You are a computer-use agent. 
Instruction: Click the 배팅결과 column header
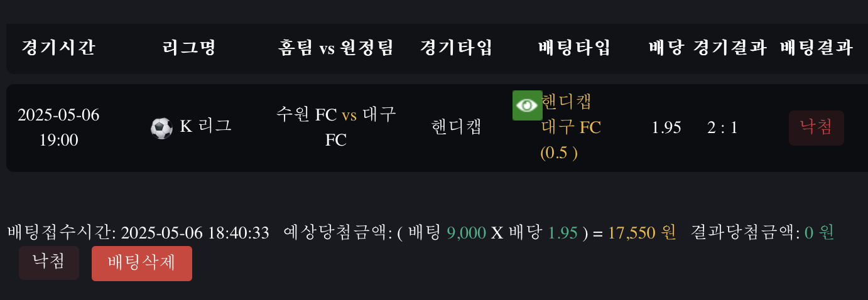tap(816, 48)
